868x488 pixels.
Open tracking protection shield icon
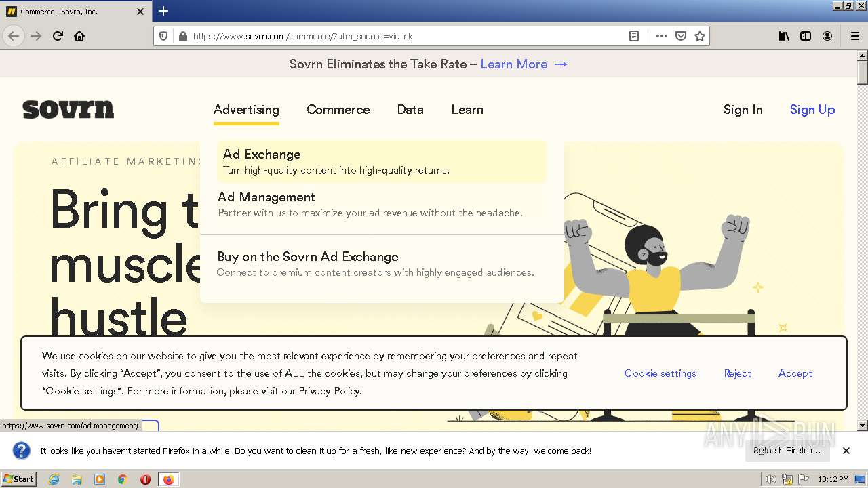[x=163, y=36]
